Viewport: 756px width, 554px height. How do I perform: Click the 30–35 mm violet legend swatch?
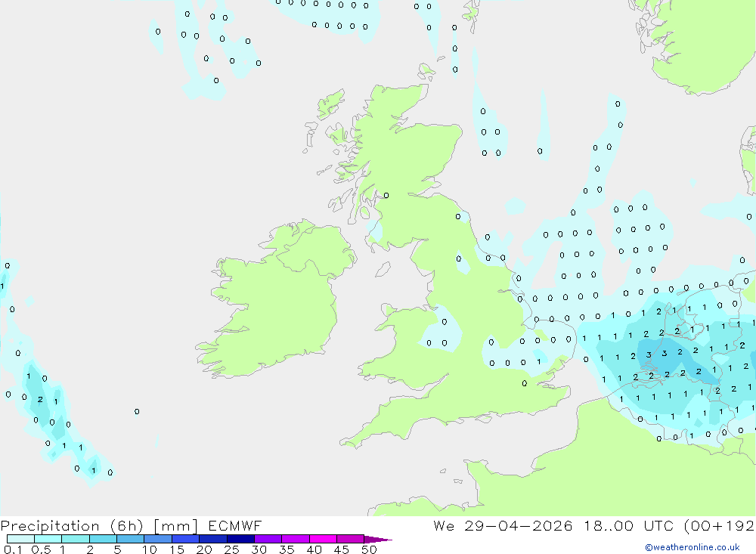point(268,539)
